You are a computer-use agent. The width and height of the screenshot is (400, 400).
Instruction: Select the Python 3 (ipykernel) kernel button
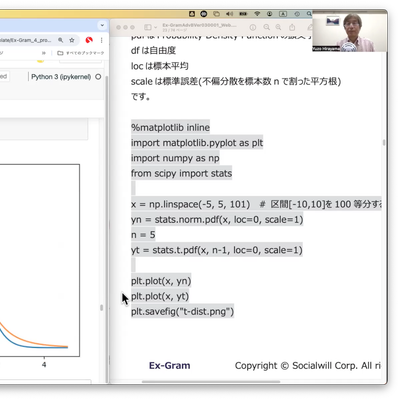click(x=61, y=77)
